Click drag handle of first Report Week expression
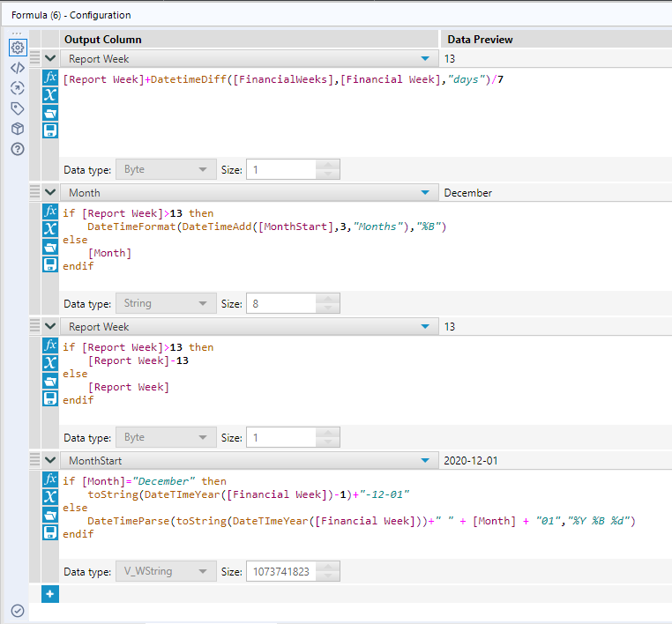 [34, 57]
